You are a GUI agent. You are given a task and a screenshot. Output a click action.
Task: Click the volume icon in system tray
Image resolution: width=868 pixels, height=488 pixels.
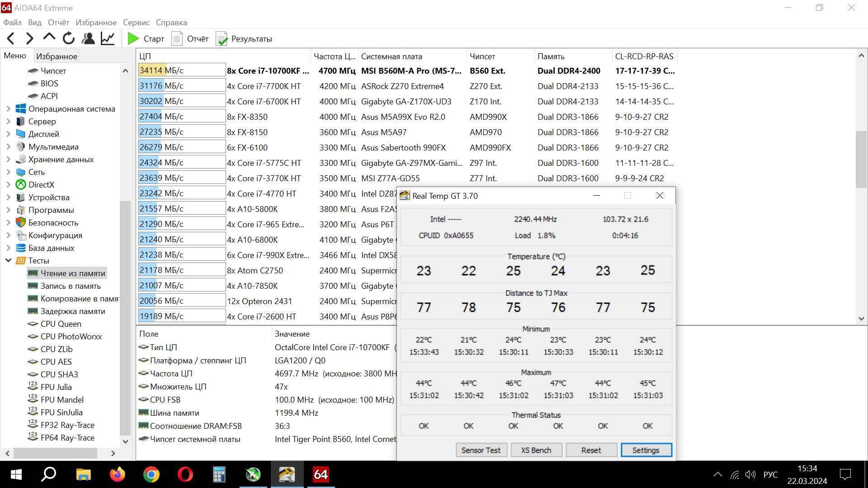click(x=750, y=474)
